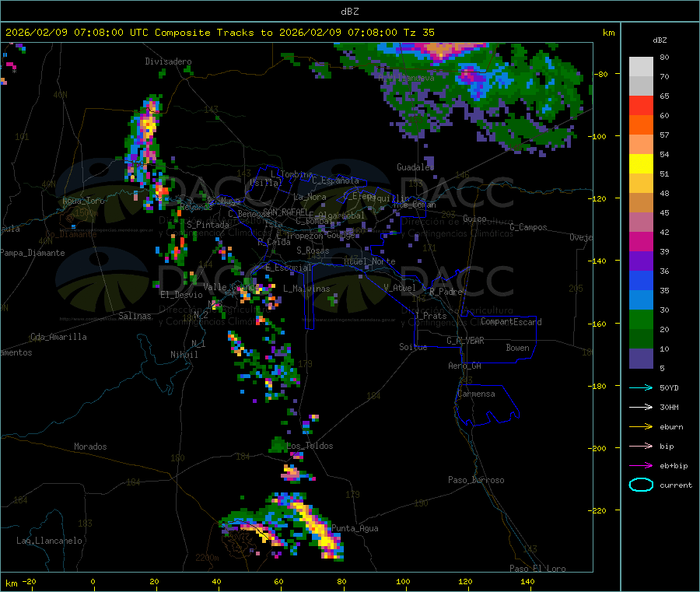Click the 'J_Prats' map label

click(431, 315)
